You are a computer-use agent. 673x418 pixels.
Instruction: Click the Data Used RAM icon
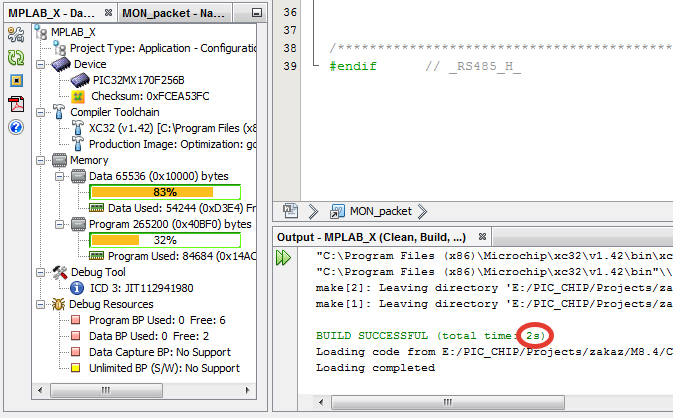point(97,208)
